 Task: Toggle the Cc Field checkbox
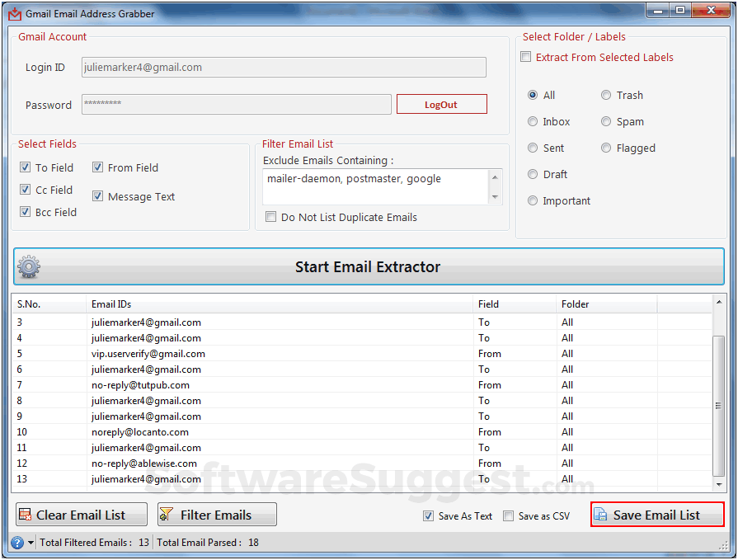click(x=25, y=189)
